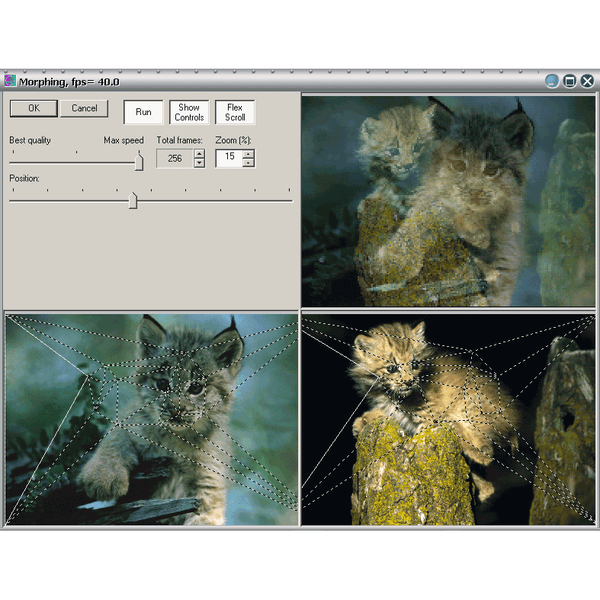Viewport: 600px width, 600px height.
Task: Increase Zoom percent with up arrow
Action: coord(248,154)
